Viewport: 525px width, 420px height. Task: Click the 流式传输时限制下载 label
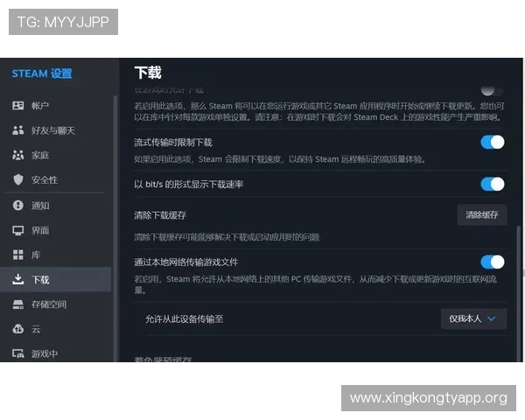click(173, 143)
